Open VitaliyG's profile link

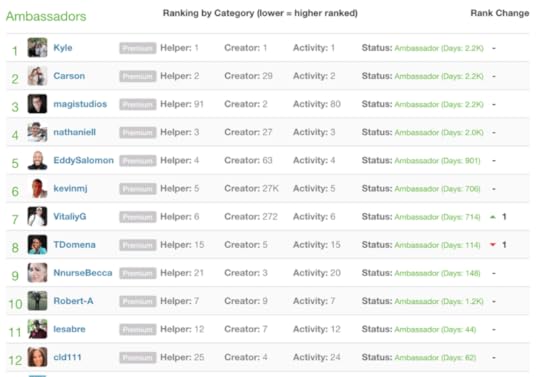(70, 217)
